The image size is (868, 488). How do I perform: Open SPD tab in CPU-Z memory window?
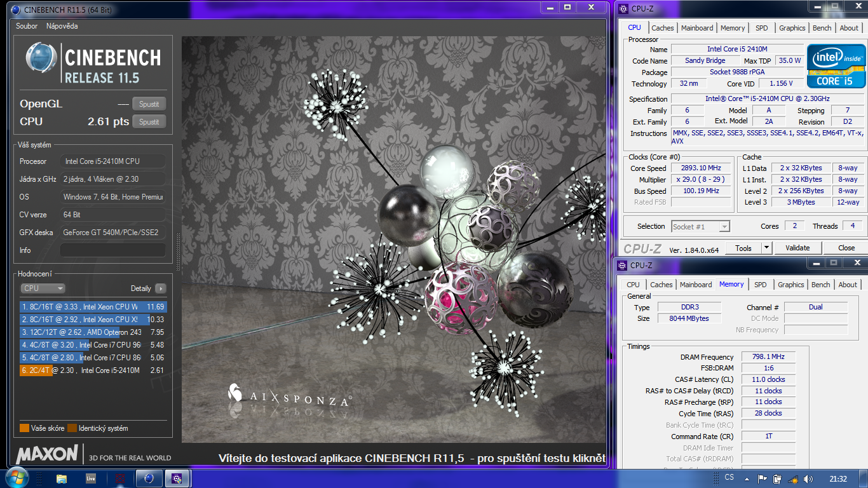point(761,285)
